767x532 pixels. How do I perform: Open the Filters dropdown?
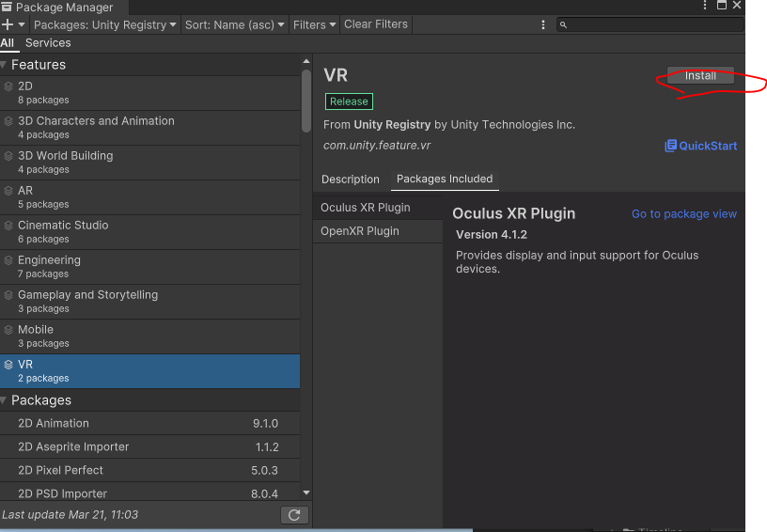(314, 24)
